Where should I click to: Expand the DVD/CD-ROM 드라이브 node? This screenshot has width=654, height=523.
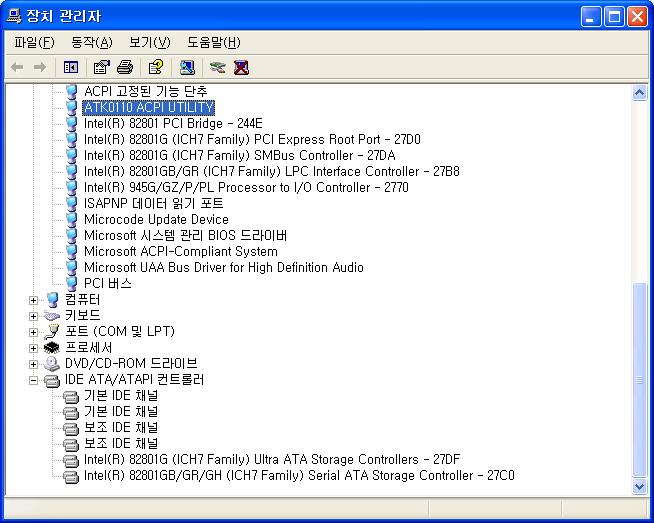[x=33, y=364]
